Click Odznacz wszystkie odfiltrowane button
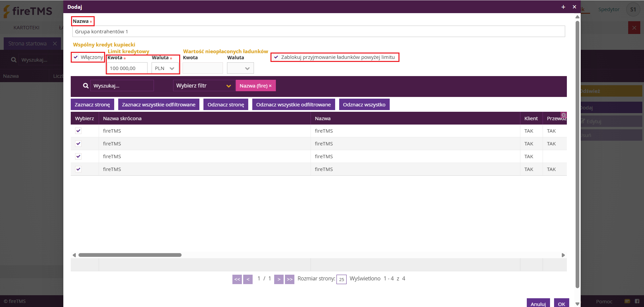The image size is (644, 307). (x=293, y=104)
